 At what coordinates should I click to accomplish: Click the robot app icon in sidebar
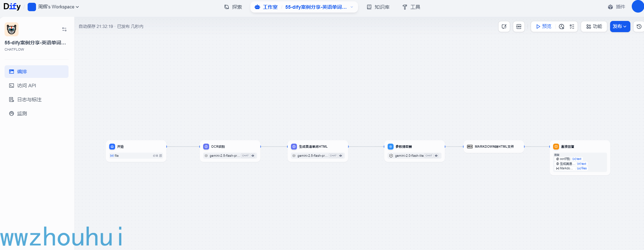coord(12,29)
